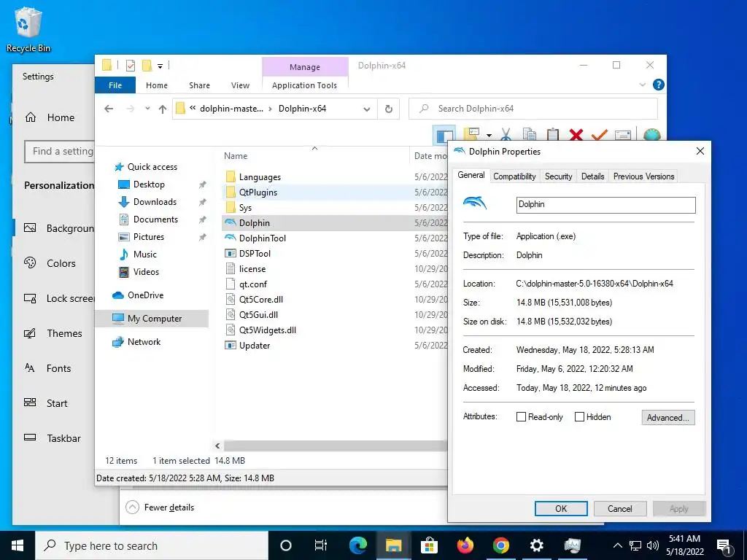The image size is (747, 560).
Task: Open the quick access toolbar customize dropdown
Action: click(x=160, y=66)
